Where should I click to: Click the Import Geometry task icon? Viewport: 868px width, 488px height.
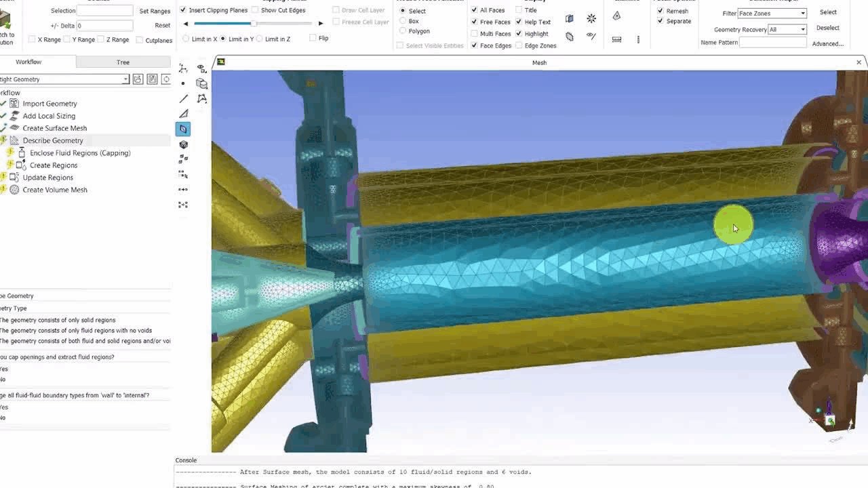click(x=14, y=104)
